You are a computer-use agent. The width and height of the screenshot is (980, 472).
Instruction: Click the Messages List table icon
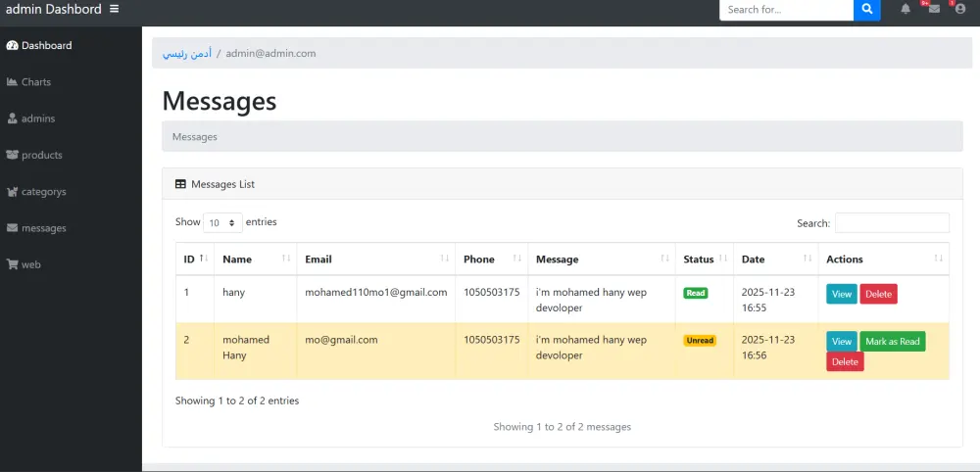point(180,184)
